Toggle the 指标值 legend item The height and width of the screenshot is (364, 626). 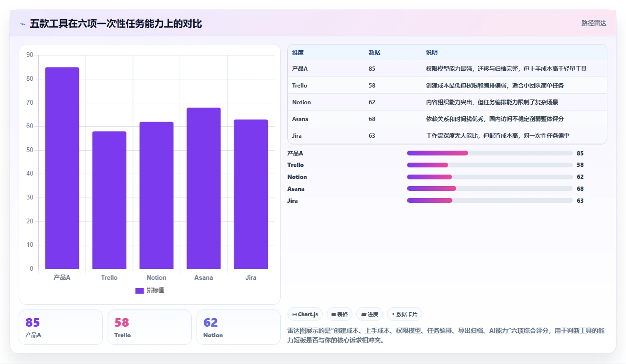click(150, 290)
